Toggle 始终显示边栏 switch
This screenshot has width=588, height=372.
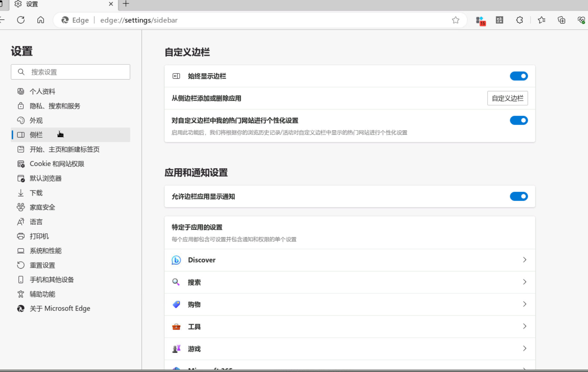518,76
